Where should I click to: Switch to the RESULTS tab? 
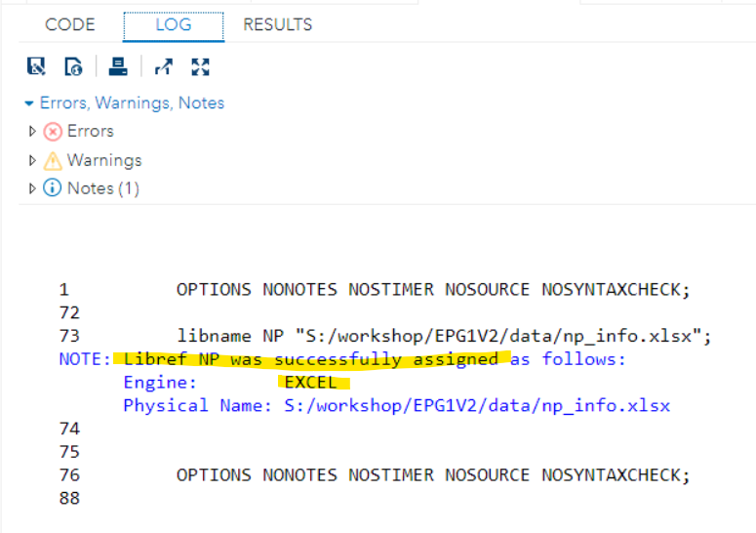(x=278, y=24)
